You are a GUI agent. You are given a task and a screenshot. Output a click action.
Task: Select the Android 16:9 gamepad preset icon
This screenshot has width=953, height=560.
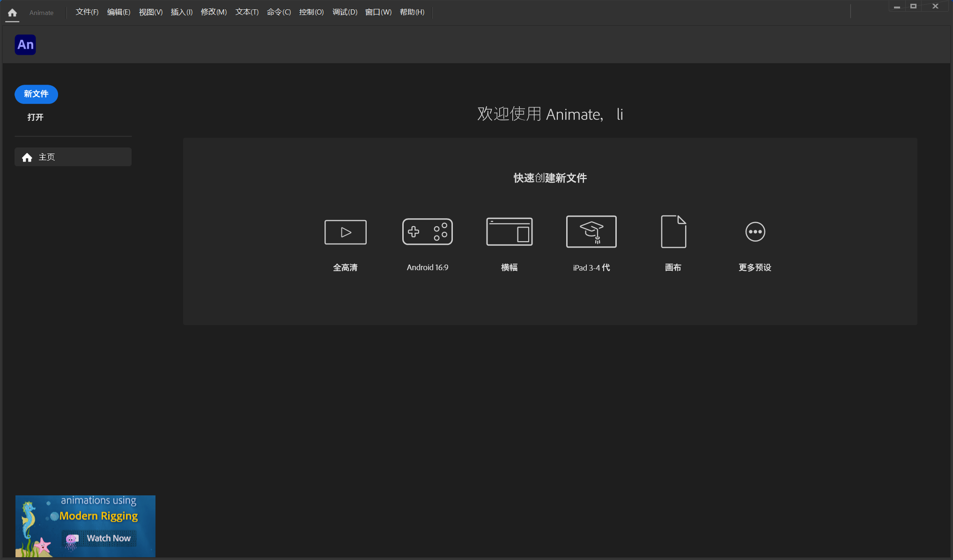[x=428, y=231]
